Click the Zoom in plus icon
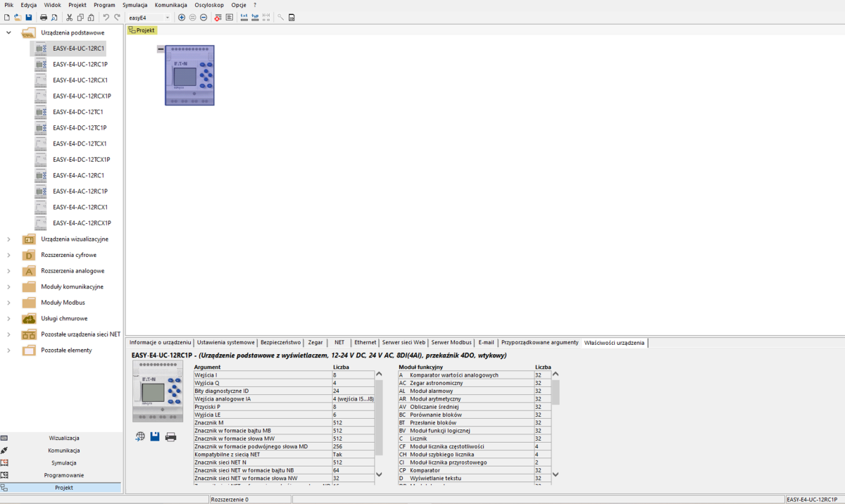The height and width of the screenshot is (504, 845). coord(182,18)
